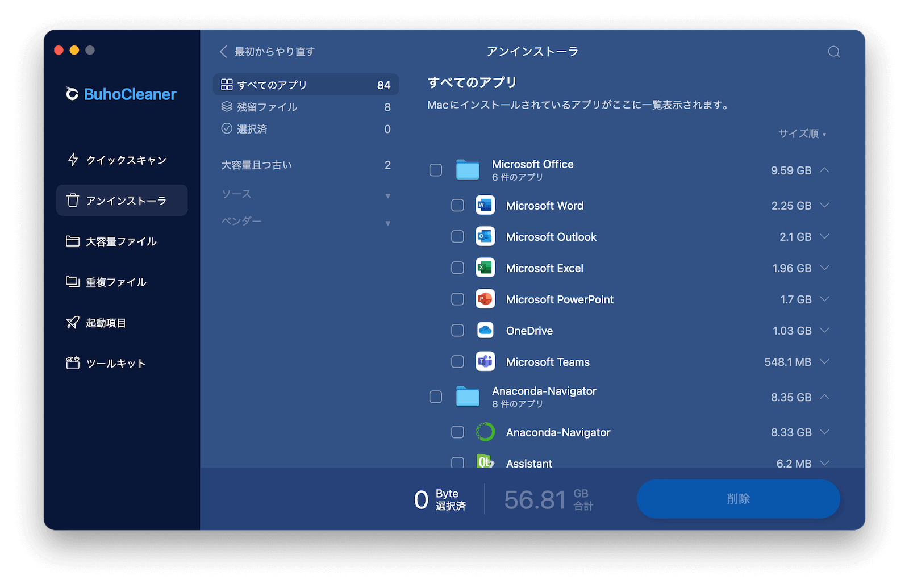Click 最初からやり直す back link
Screen dimensions: 909x588
pyautogui.click(x=267, y=52)
